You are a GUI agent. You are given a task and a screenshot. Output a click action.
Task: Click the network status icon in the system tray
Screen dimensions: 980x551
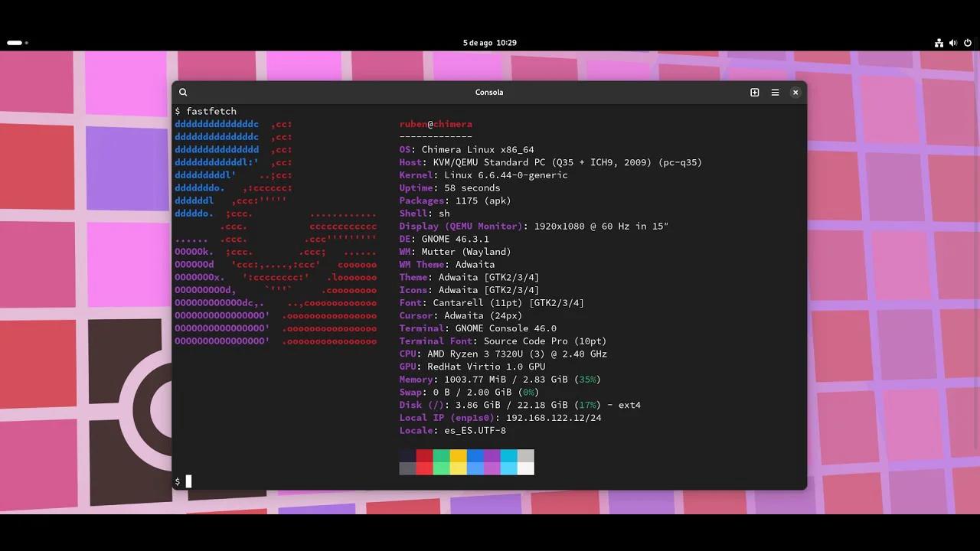[939, 43]
